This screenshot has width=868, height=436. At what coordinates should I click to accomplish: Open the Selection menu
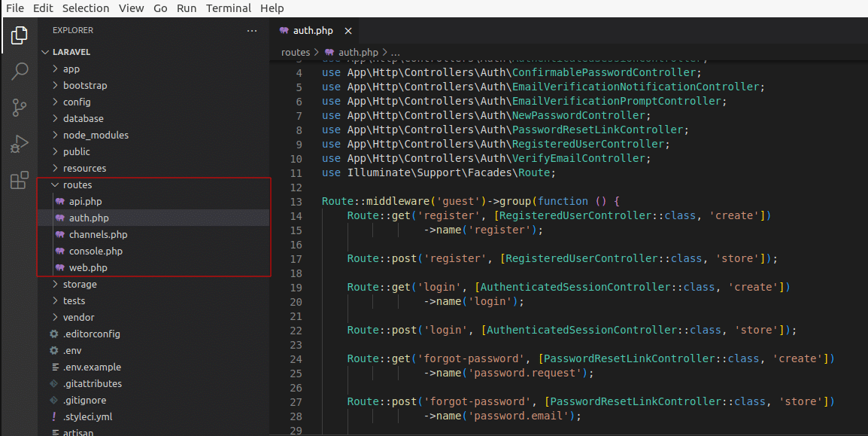[86, 8]
